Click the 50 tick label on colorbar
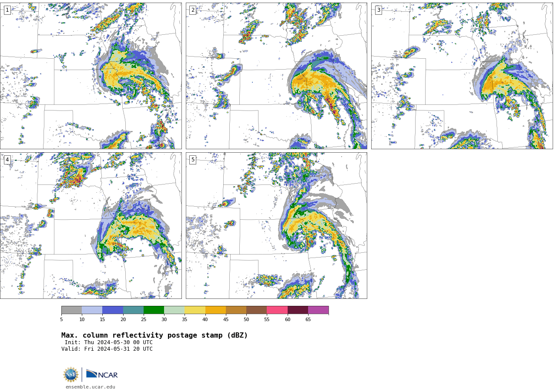The height and width of the screenshot is (392, 557). coord(246,320)
